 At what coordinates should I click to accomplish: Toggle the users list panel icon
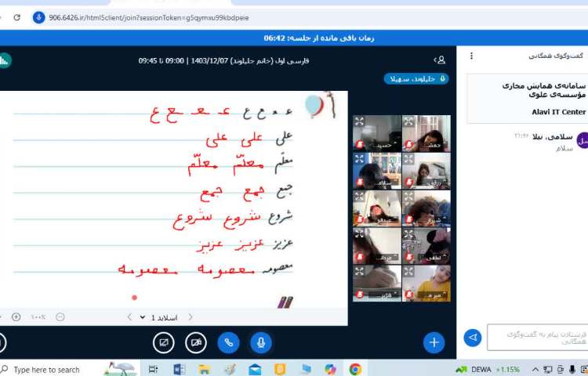440,60
